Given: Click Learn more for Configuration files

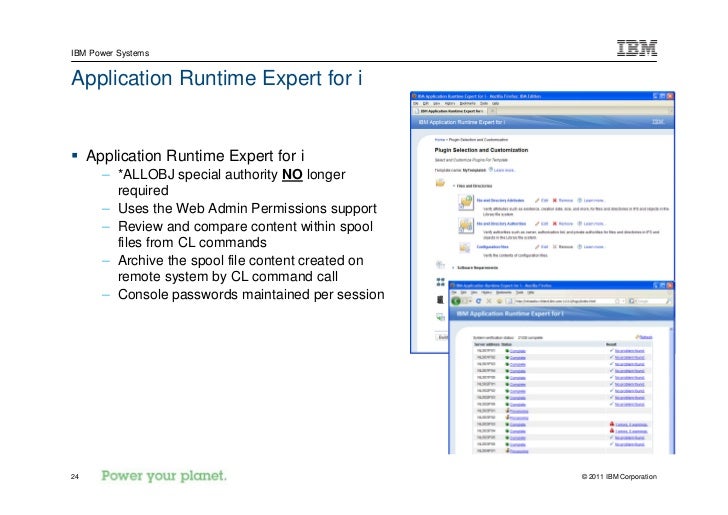Looking at the screenshot, I should pos(594,247).
